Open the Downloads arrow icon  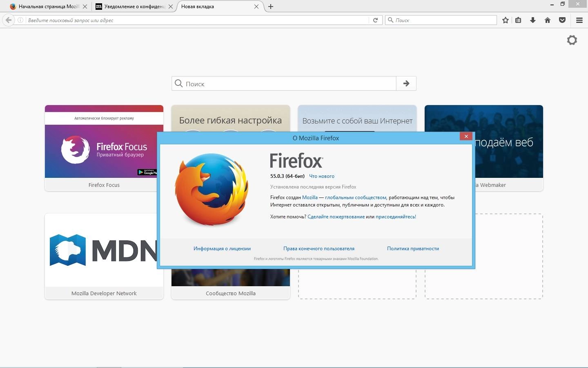[x=533, y=20]
